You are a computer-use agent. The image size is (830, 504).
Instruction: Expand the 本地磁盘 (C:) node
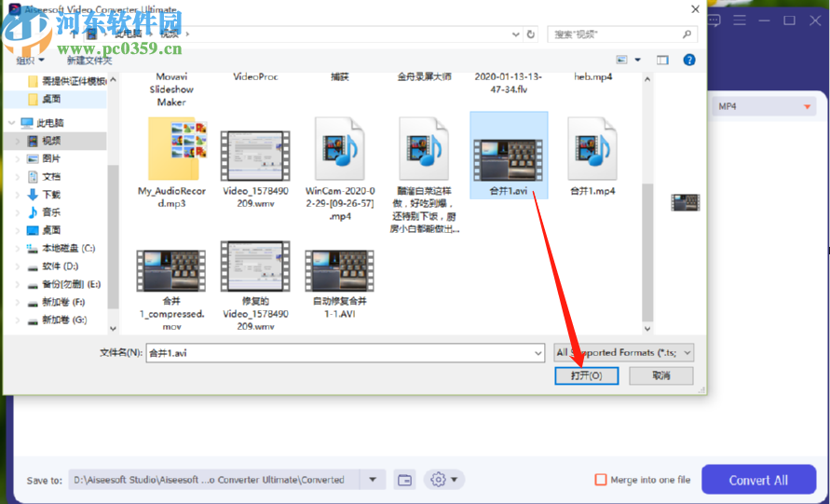(x=18, y=249)
